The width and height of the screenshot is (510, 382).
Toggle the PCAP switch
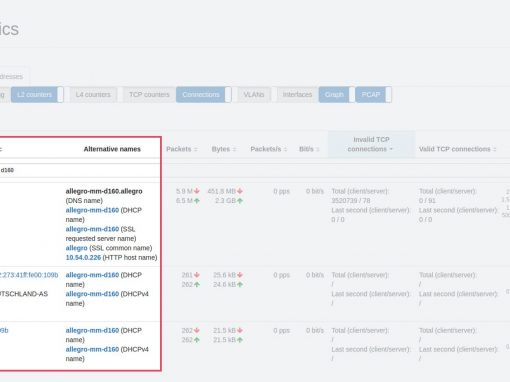[373, 95]
